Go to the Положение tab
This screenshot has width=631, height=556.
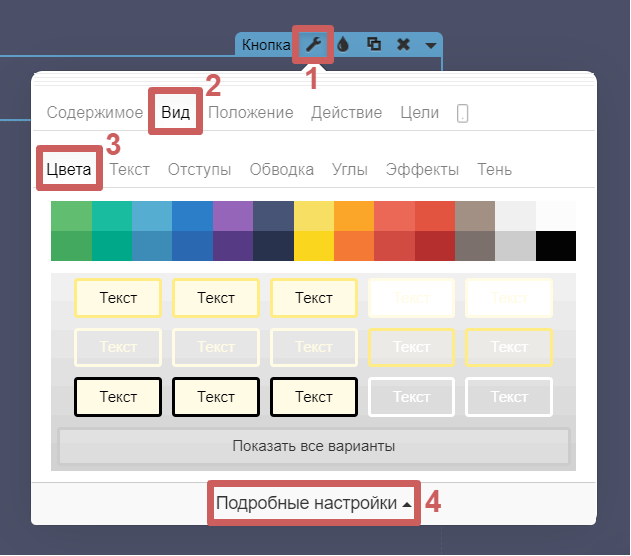click(x=251, y=112)
